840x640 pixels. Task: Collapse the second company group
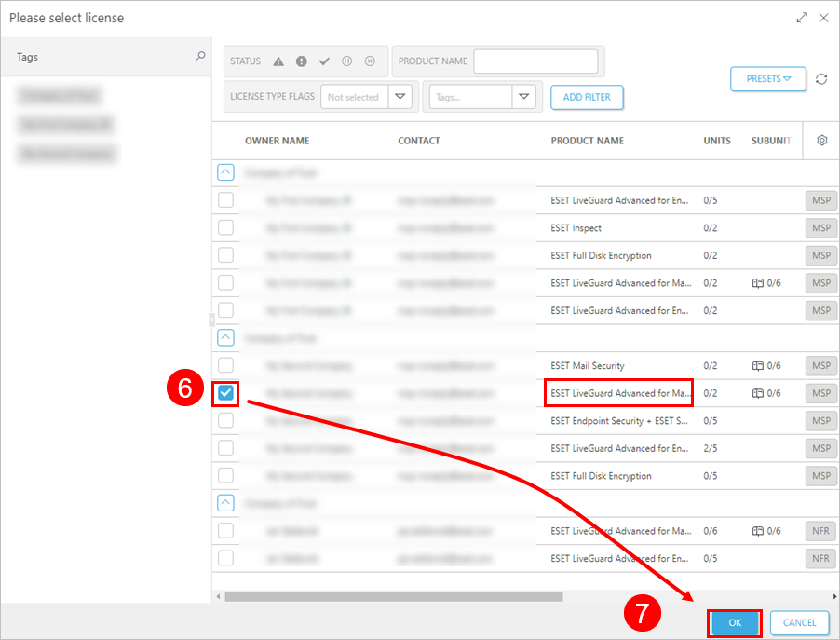point(225,337)
